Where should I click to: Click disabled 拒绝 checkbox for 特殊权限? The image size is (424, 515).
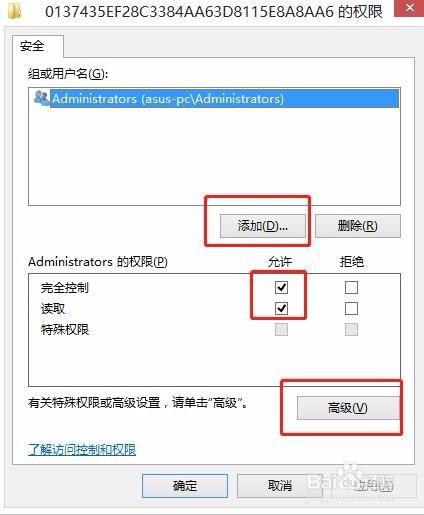tap(351, 330)
